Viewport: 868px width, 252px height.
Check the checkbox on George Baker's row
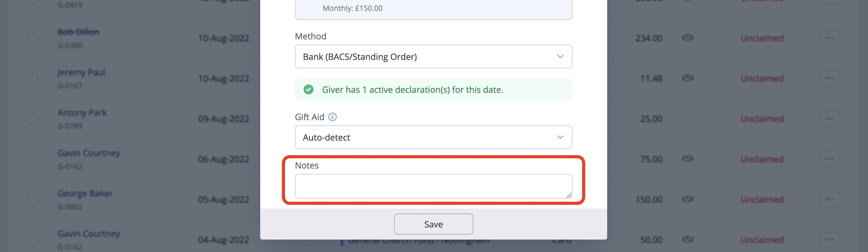click(32, 200)
